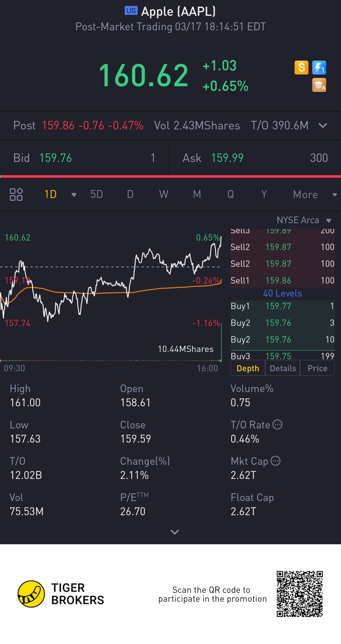Tap the blue lightning bolt icon
341x644 pixels.
pos(319,68)
